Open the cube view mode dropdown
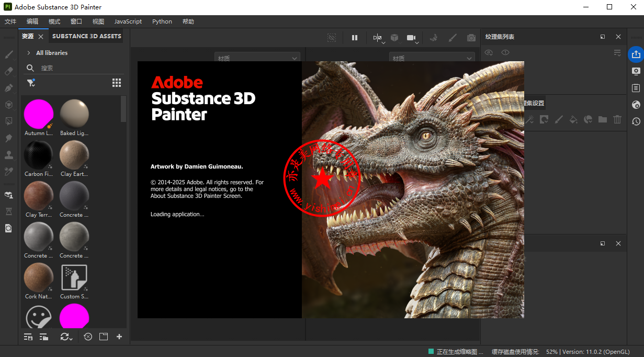This screenshot has height=357, width=644. coord(396,38)
